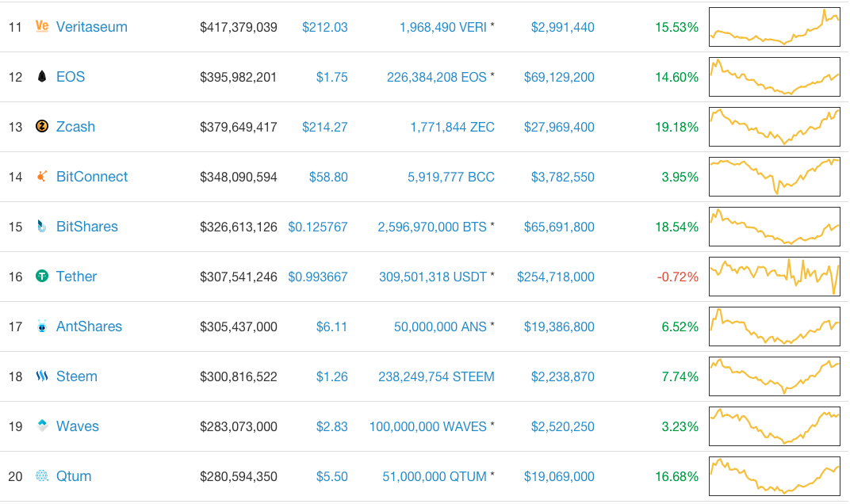View AntShares 7-day price graph

coord(775,326)
